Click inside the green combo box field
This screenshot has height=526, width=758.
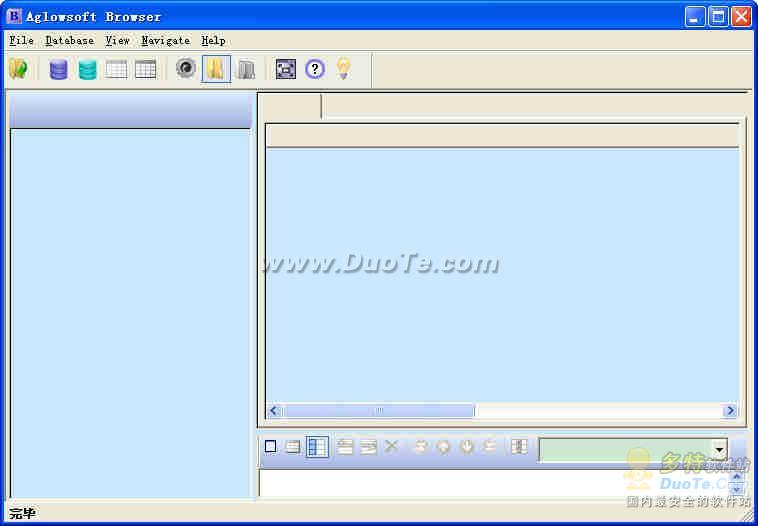click(626, 450)
